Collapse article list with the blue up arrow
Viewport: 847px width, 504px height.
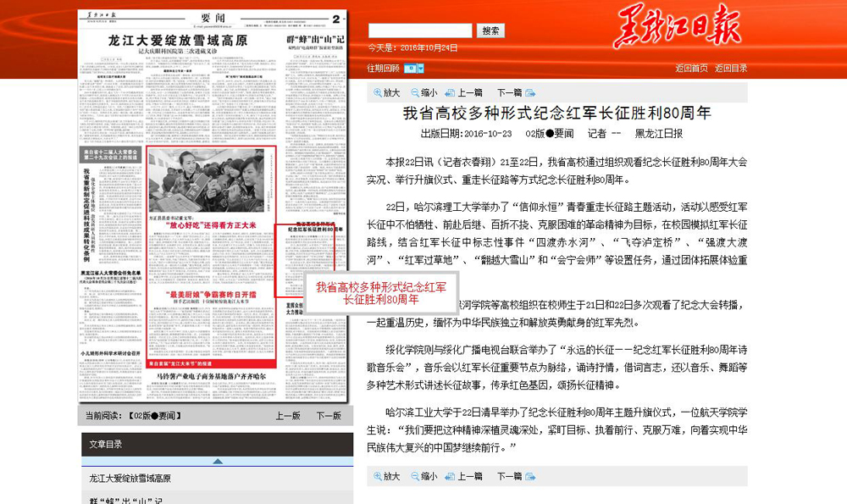(217, 462)
